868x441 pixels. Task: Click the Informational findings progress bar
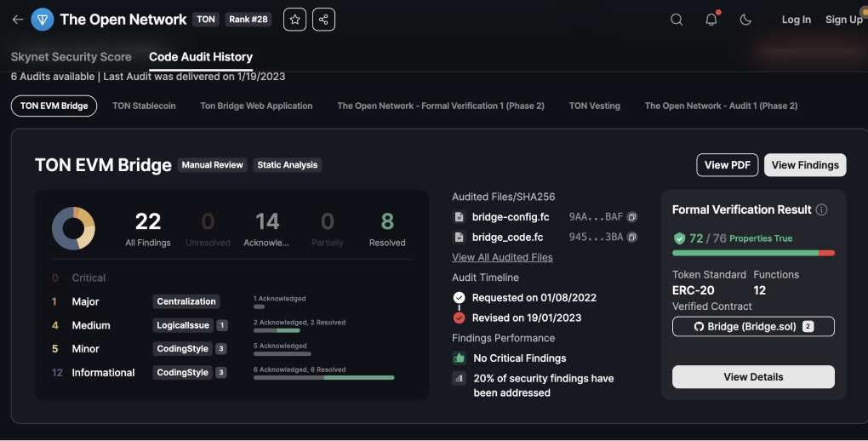[323, 377]
